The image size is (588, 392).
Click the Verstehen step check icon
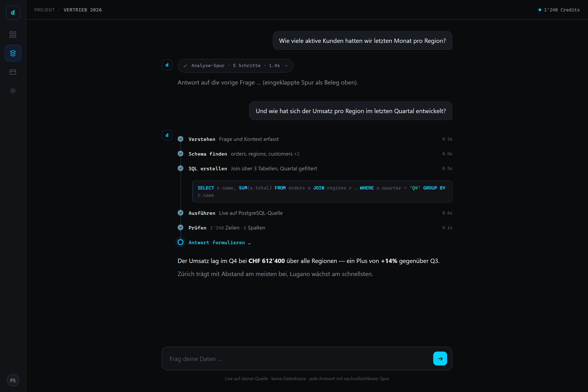(180, 139)
